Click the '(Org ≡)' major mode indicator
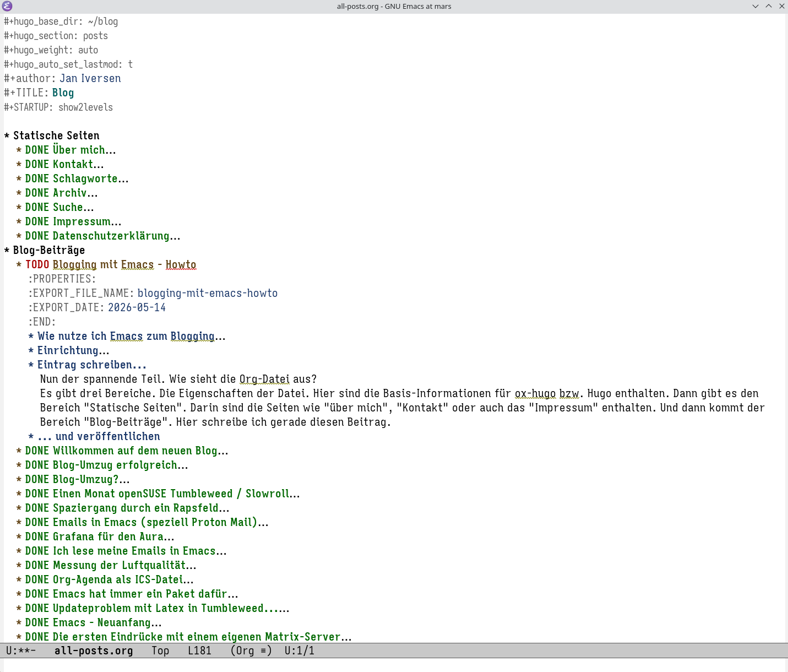 [x=251, y=651]
